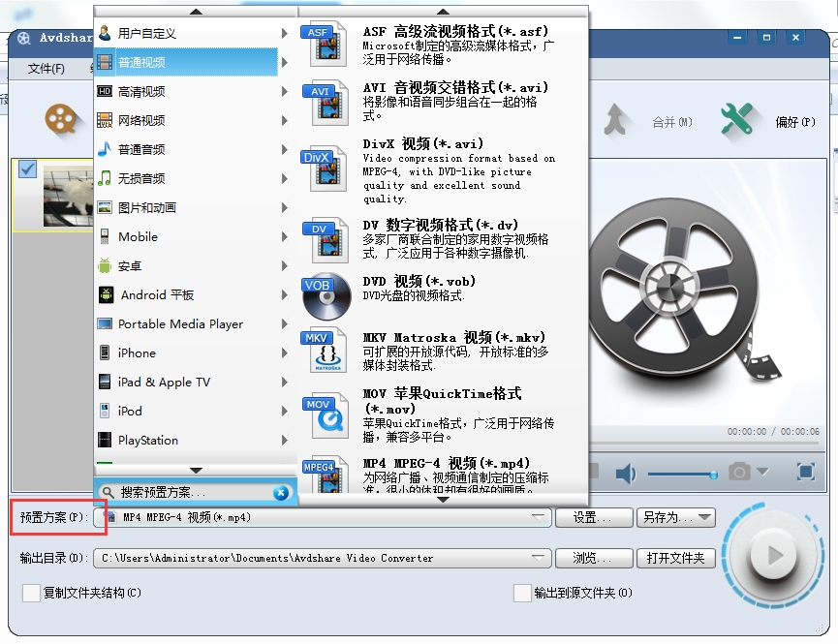
Task: Open the iPod category
Action: pyautogui.click(x=186, y=411)
